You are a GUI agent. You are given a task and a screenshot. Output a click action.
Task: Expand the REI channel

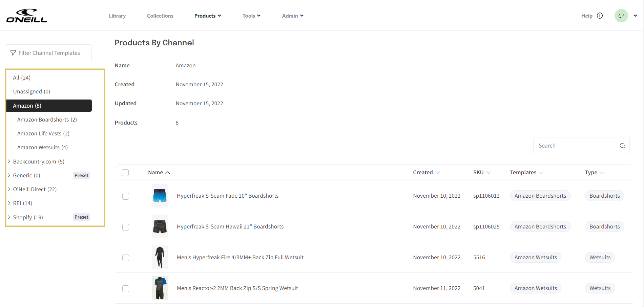(9, 203)
